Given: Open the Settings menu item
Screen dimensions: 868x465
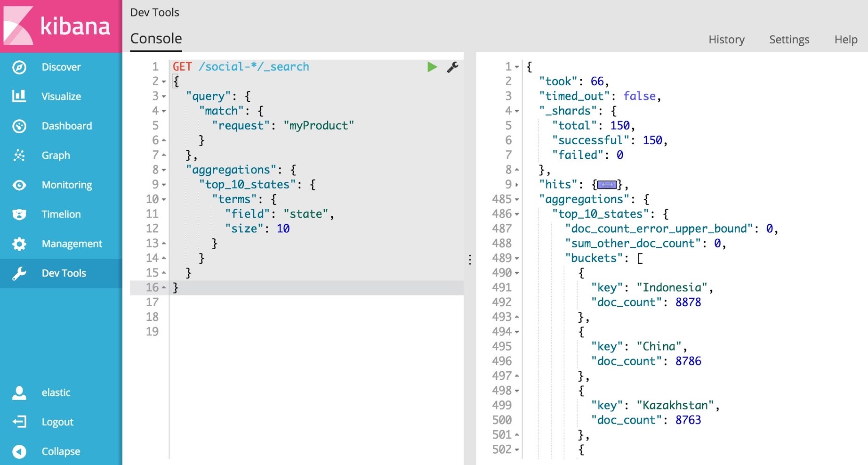Looking at the screenshot, I should click(789, 40).
